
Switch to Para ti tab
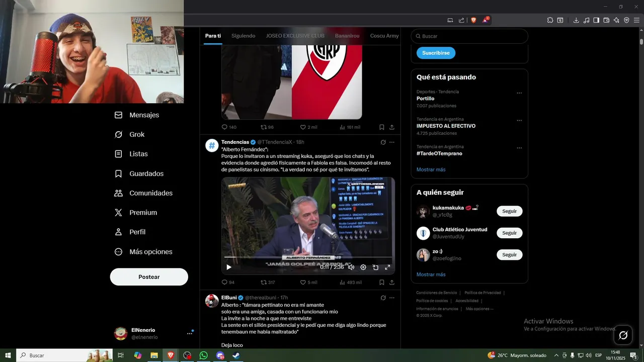[213, 36]
